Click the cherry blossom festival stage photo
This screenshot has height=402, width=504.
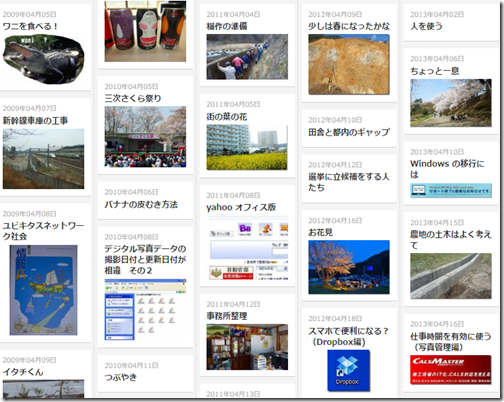pyautogui.click(x=145, y=137)
